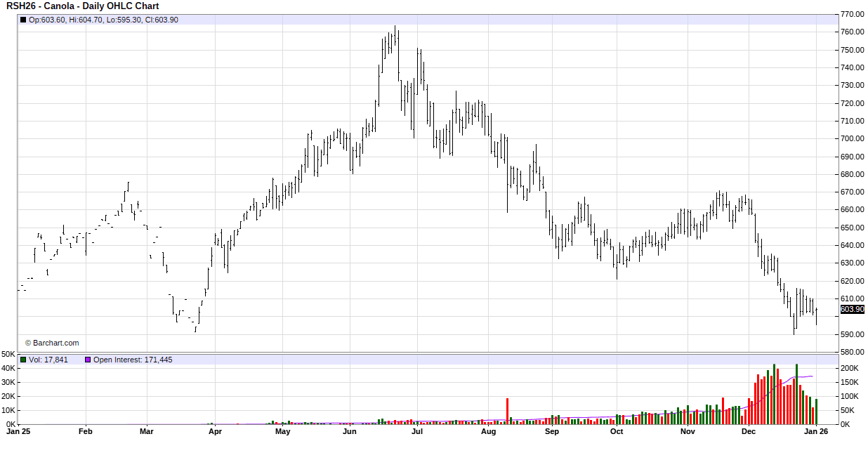Click the 50K volume scale label

[7, 355]
